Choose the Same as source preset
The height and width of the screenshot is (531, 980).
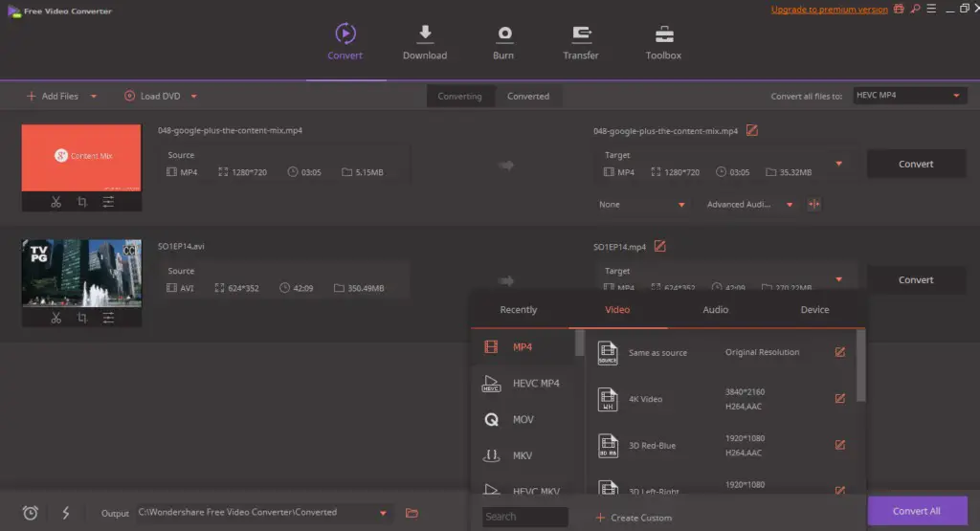722,352
